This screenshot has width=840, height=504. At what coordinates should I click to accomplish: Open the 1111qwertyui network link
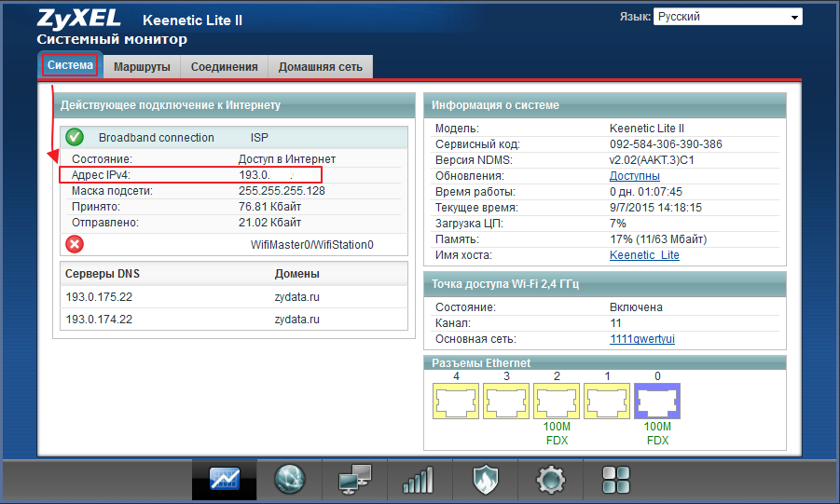(642, 339)
